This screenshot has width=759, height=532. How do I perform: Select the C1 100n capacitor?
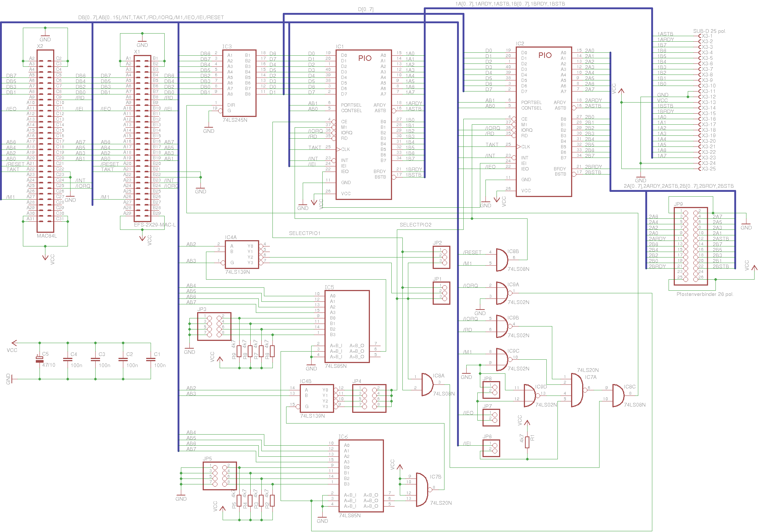coord(151,359)
